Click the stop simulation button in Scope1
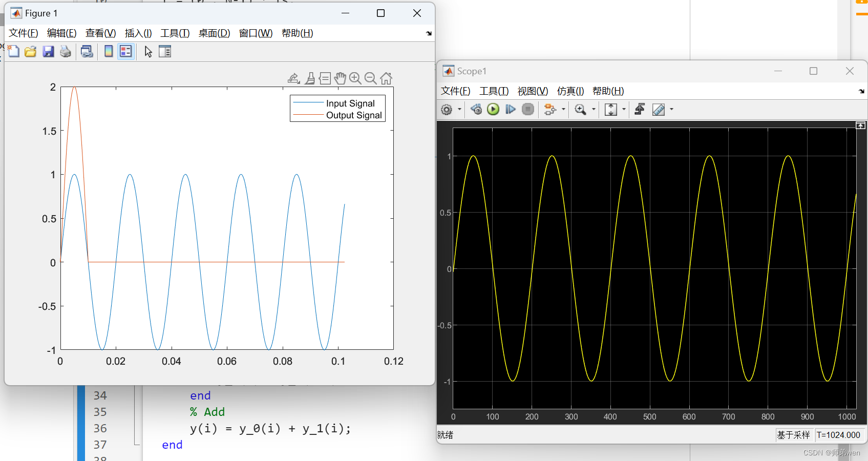868x461 pixels. (x=528, y=109)
